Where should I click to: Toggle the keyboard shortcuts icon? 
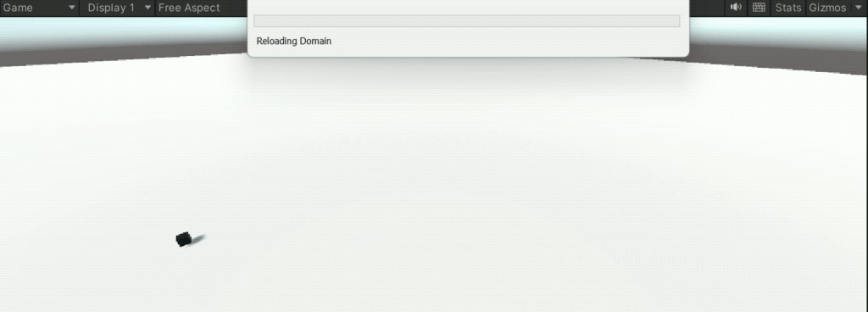point(759,7)
